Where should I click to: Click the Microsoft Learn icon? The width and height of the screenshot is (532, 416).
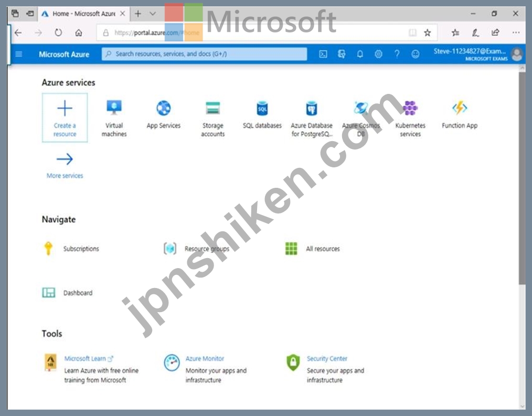click(50, 362)
